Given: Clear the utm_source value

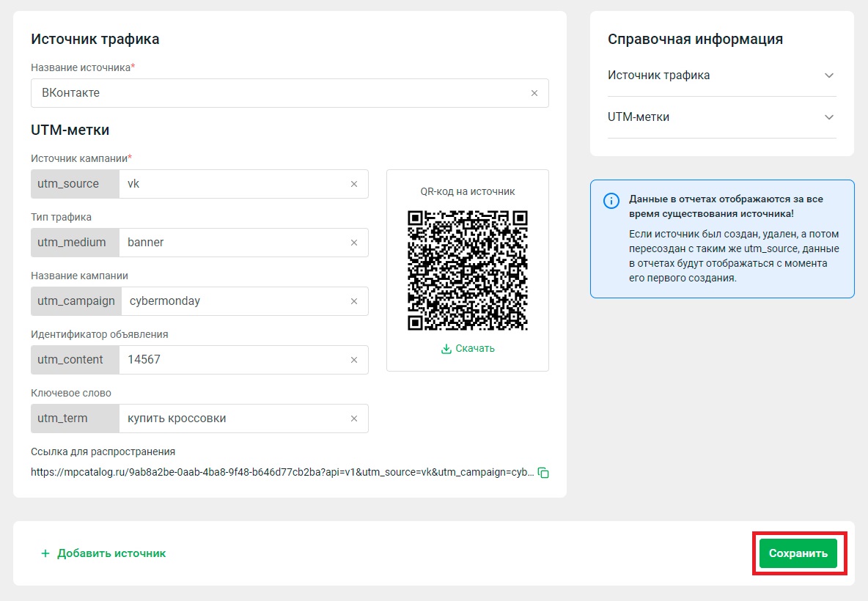Looking at the screenshot, I should click(x=354, y=184).
